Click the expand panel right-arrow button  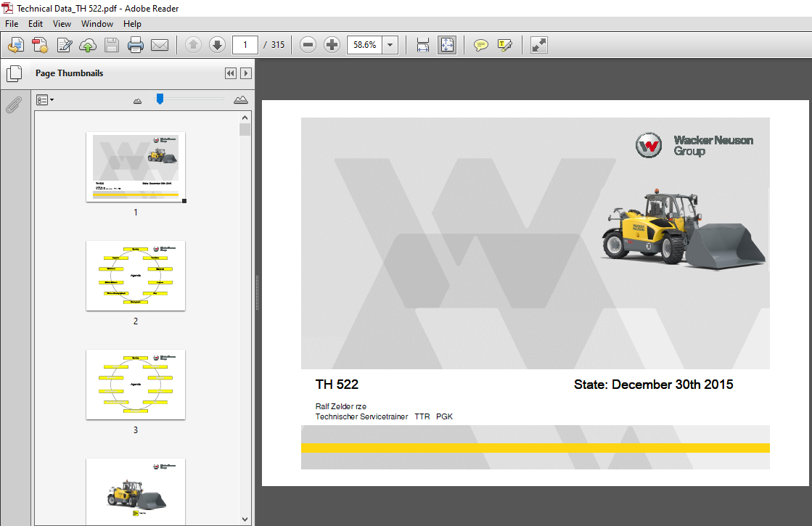(x=246, y=73)
